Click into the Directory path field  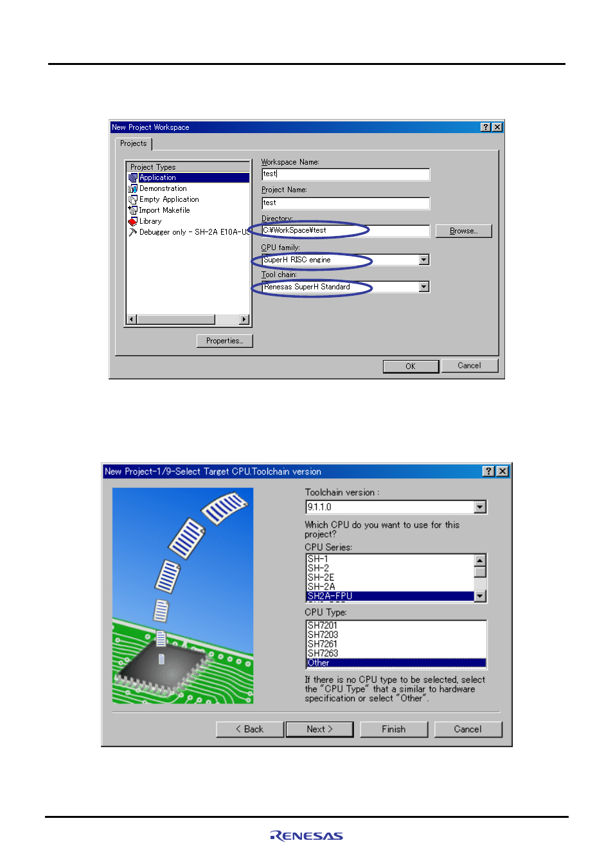pos(346,231)
